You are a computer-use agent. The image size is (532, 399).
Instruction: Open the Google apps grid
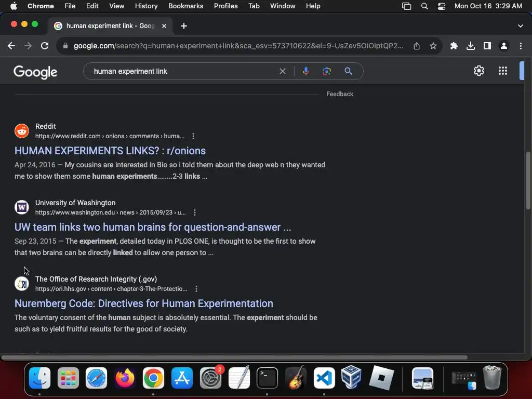pyautogui.click(x=502, y=71)
